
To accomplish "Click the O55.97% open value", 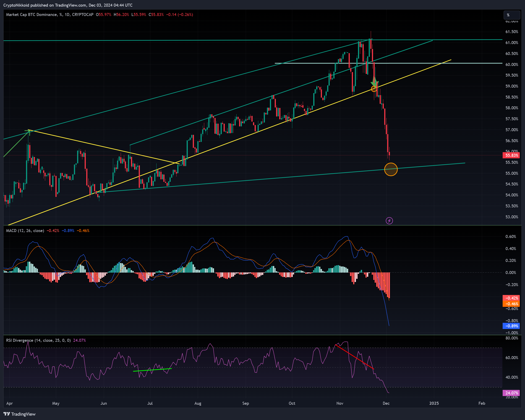I will [x=104, y=15].
